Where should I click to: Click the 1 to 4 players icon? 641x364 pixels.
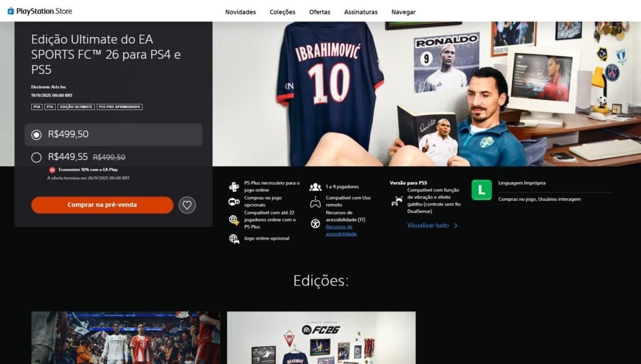(315, 186)
